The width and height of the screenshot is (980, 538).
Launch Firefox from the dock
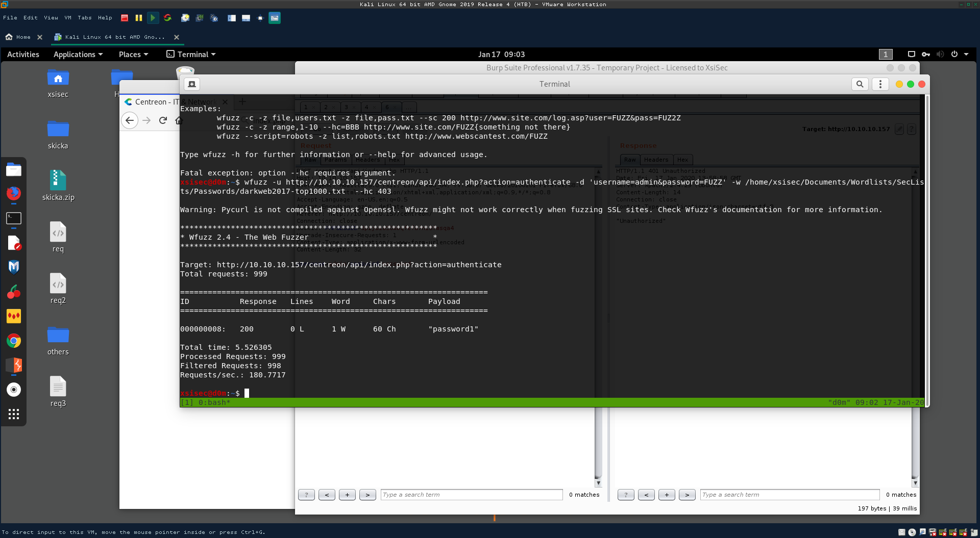pyautogui.click(x=14, y=193)
